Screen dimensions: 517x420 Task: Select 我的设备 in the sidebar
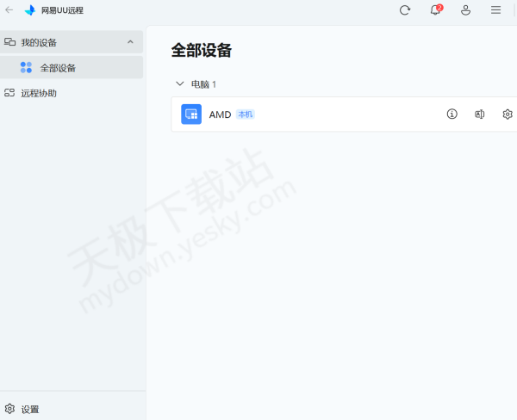pos(40,42)
